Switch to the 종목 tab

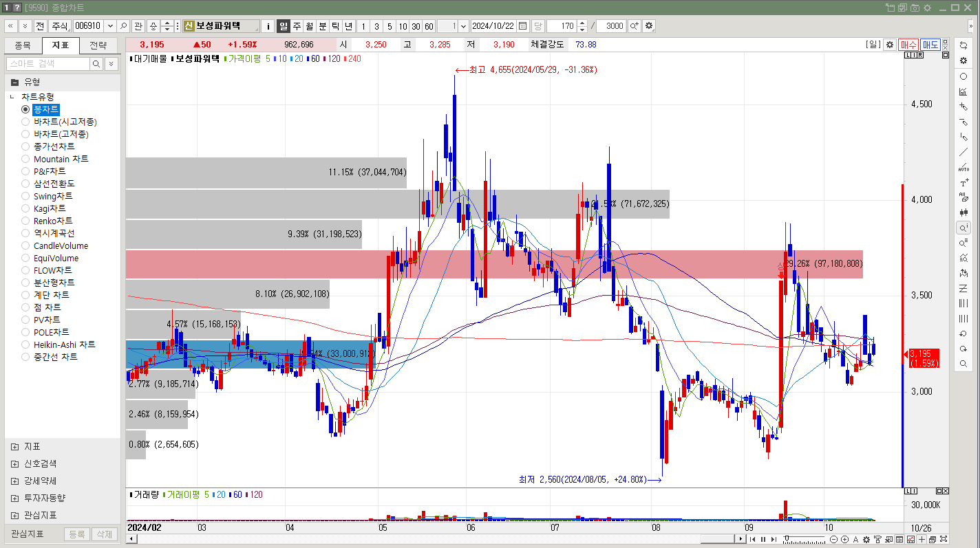coord(23,46)
